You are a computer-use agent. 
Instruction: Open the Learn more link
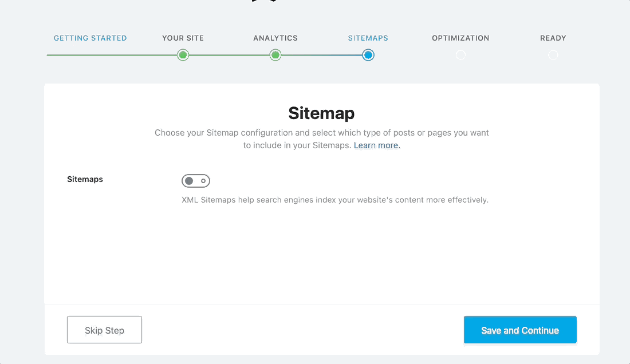point(375,145)
